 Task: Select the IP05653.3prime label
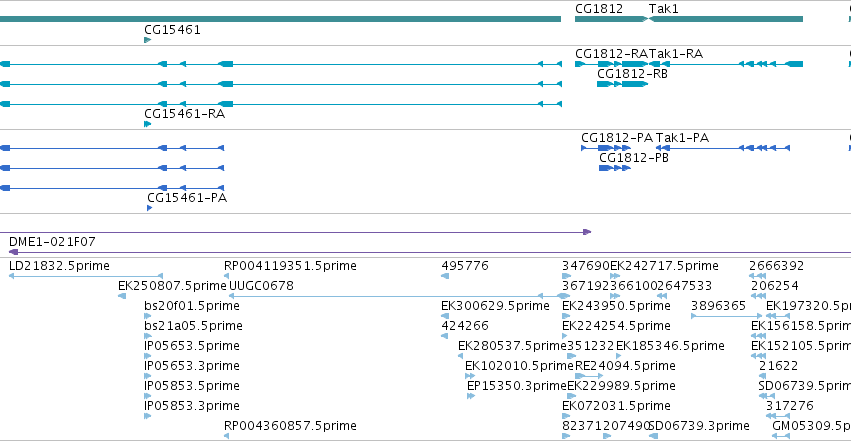click(x=192, y=366)
